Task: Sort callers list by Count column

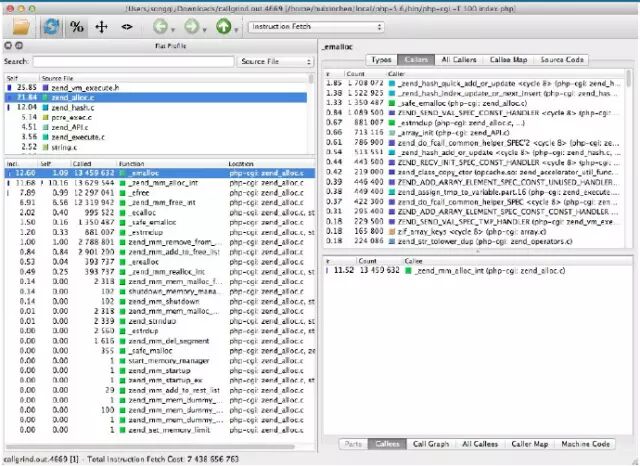Action: click(x=364, y=74)
